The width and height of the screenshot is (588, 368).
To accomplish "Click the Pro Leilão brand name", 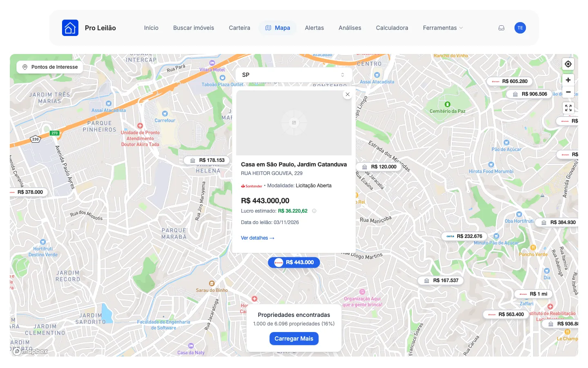I will 100,28.
